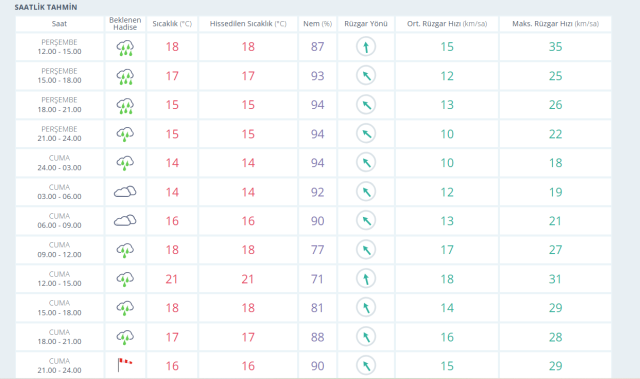
Task: Click wind direction arrow for Cuma 06.00 - 09.00
Action: coord(366,221)
